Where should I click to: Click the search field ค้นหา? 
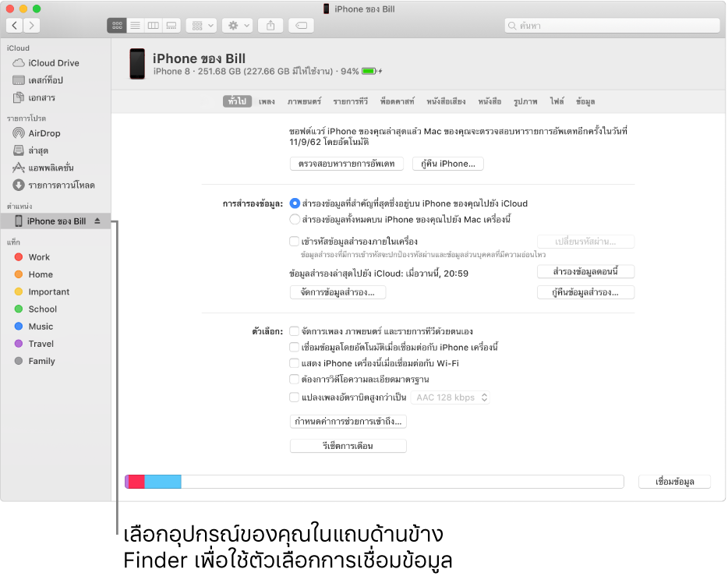(612, 26)
